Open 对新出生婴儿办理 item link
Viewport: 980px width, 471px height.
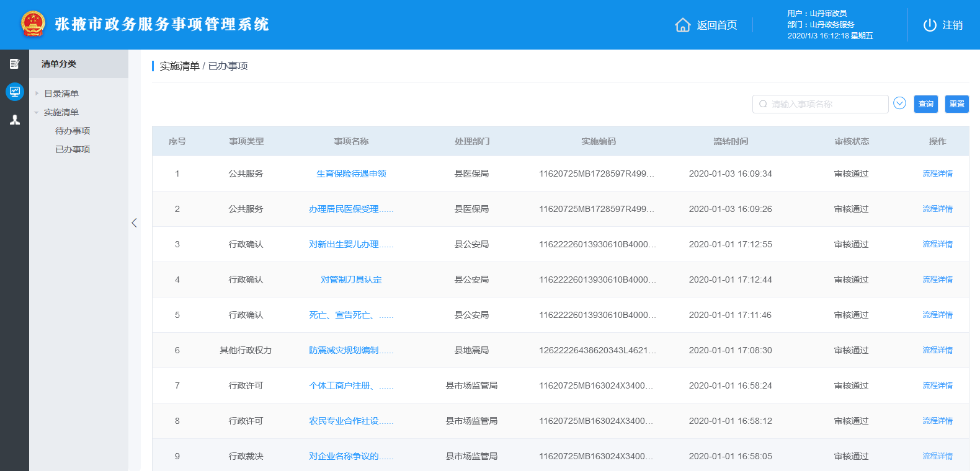(351, 244)
